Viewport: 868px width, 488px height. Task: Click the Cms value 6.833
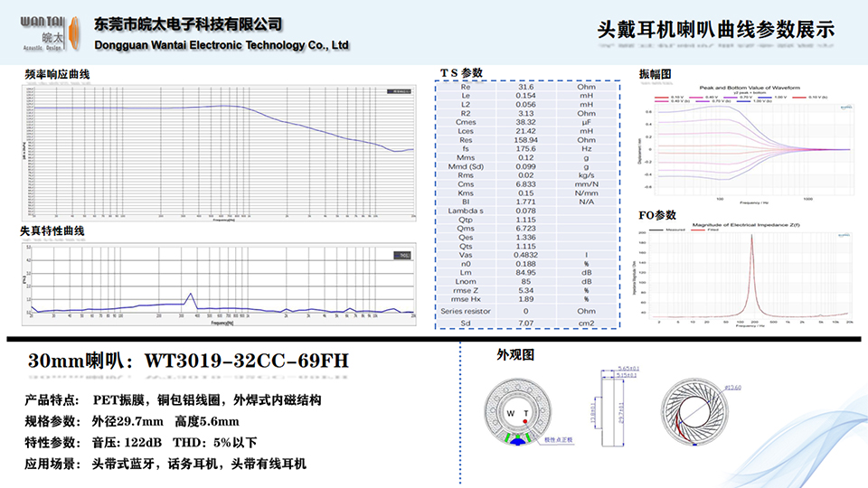[526, 184]
